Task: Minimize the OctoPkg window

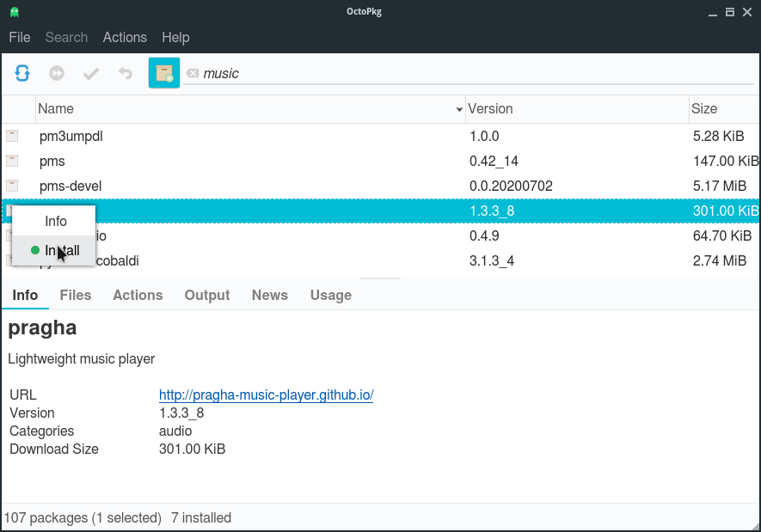Action: point(713,13)
